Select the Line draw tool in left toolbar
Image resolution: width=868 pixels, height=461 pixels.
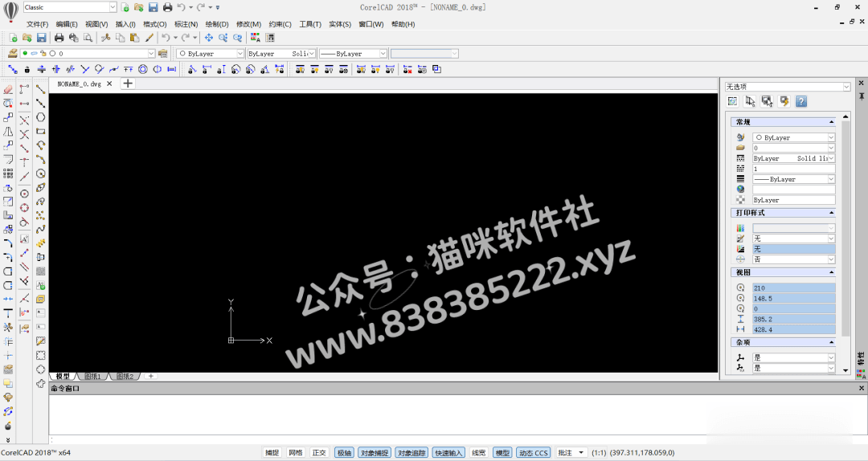click(40, 89)
